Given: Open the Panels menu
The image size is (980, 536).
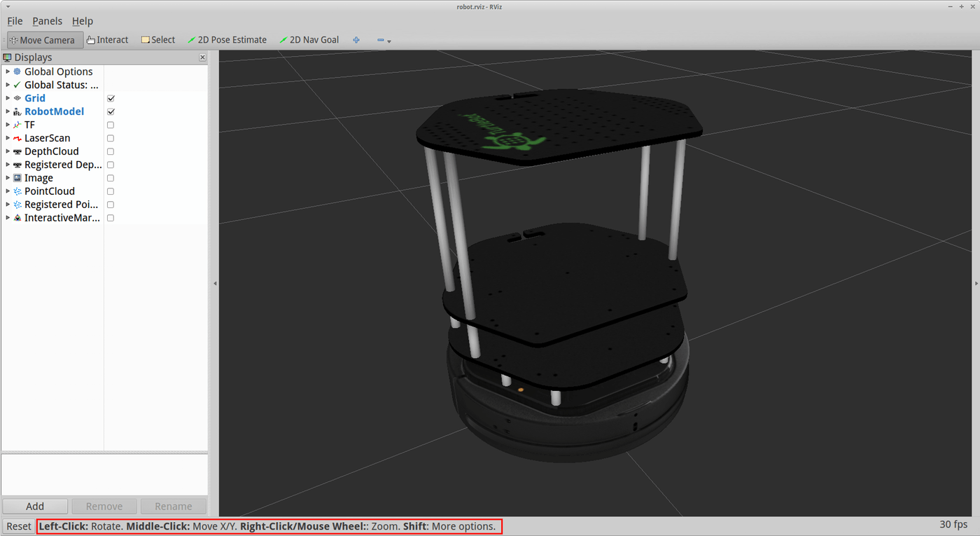Looking at the screenshot, I should point(47,21).
